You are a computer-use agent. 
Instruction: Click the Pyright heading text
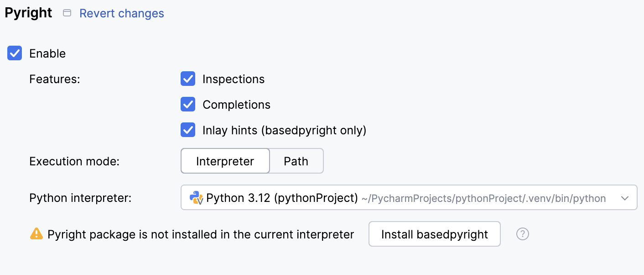point(28,13)
